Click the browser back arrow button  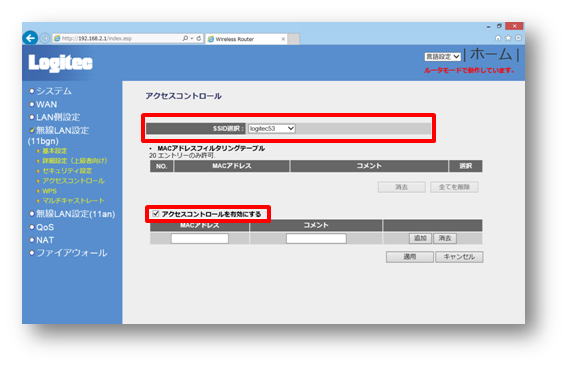pyautogui.click(x=30, y=38)
